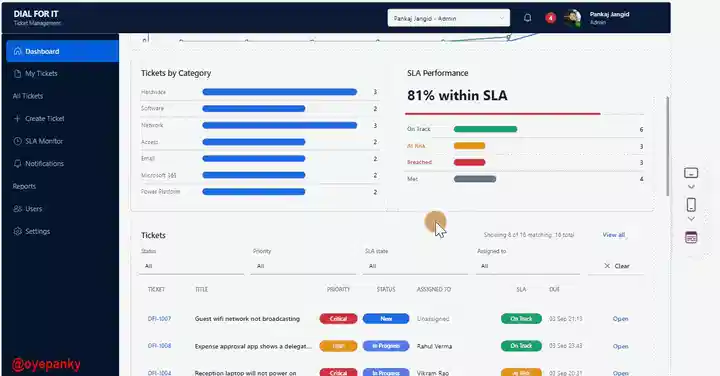
Task: Click Open for Guest wifi ticket
Action: tap(620, 319)
